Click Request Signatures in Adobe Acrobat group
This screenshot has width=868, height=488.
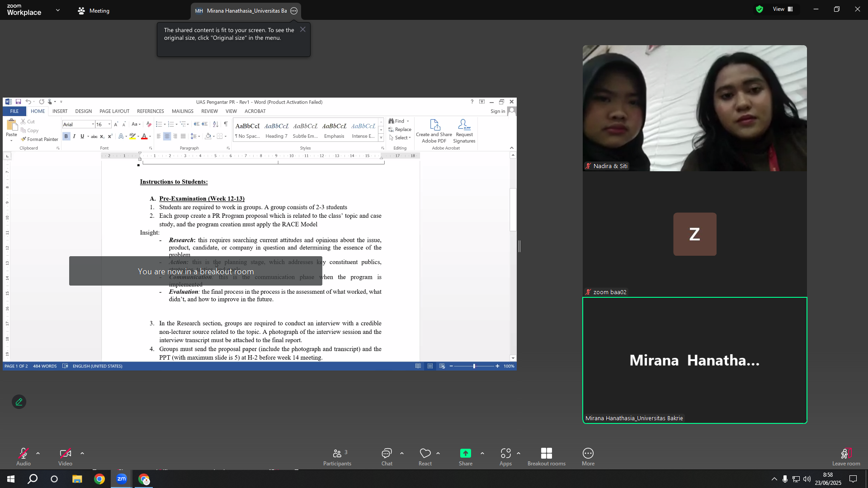(x=464, y=131)
